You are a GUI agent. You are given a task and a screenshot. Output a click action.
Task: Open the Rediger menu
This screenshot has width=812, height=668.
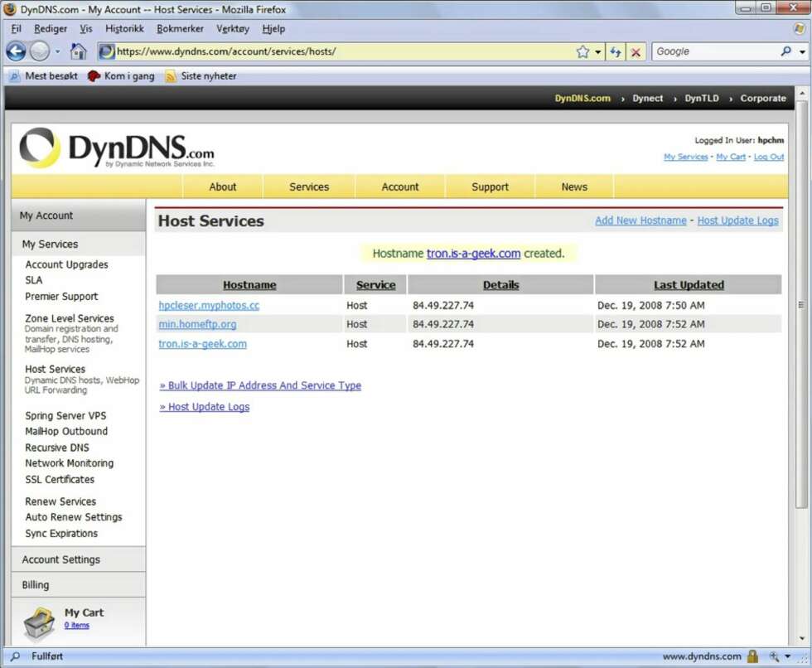51,28
